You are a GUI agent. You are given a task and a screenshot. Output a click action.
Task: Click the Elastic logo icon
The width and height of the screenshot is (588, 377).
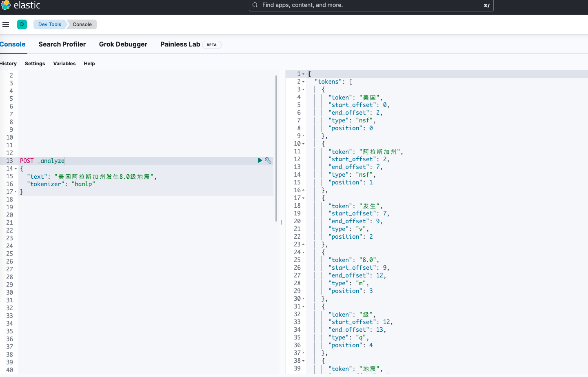5,5
